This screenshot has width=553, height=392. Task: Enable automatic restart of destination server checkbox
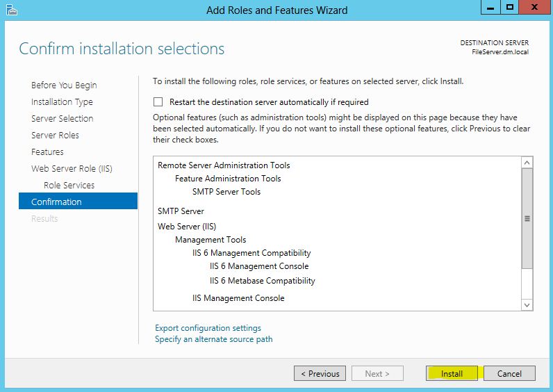coord(159,101)
